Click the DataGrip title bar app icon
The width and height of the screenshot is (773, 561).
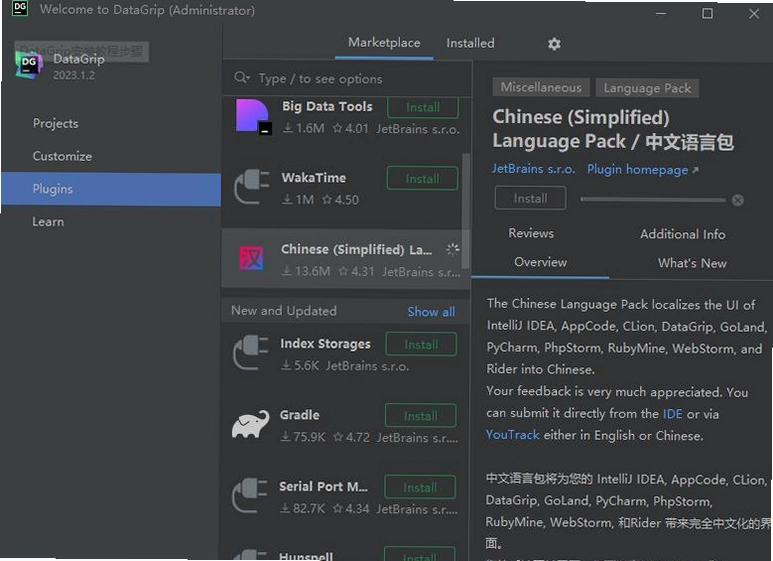[20, 8]
